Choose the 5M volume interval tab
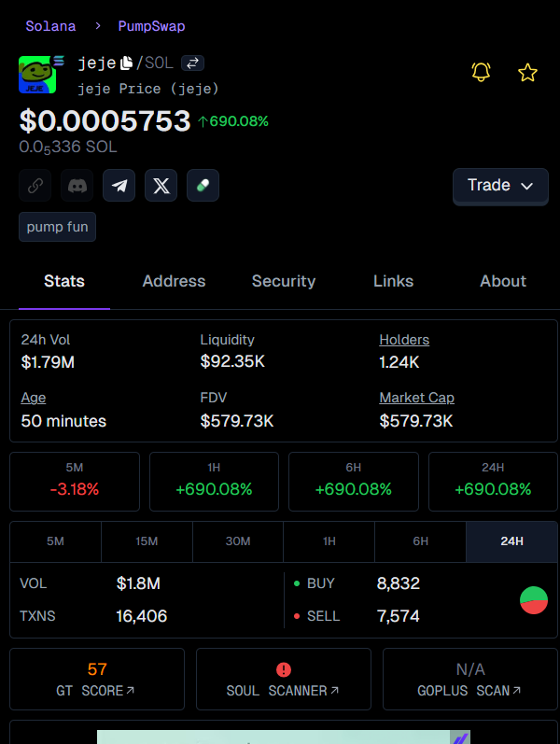560x744 pixels. [55, 541]
